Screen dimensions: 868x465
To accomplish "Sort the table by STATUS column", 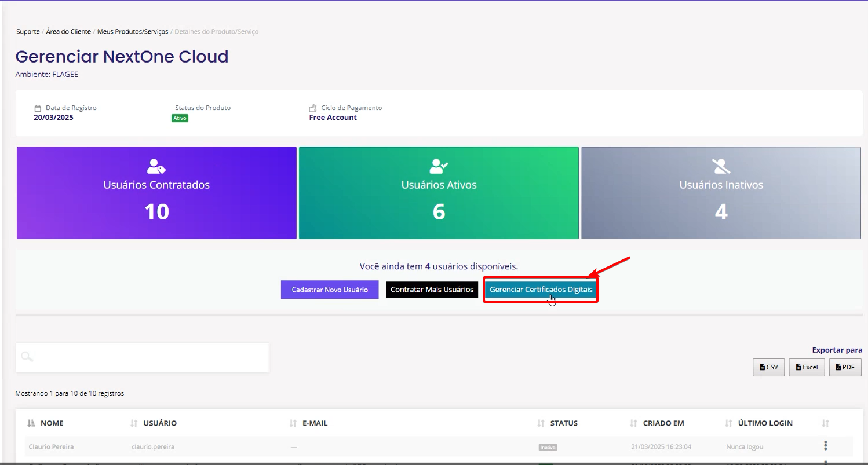I will tap(563, 423).
